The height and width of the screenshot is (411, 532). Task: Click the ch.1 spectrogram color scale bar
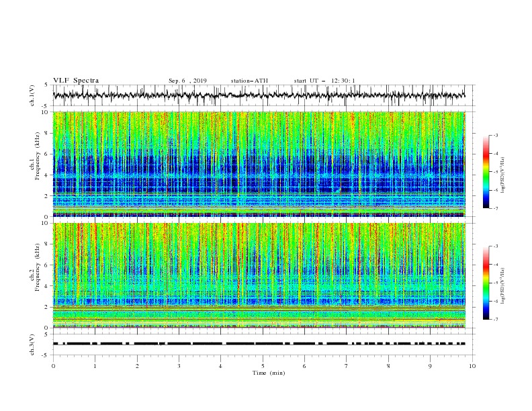tap(486, 171)
